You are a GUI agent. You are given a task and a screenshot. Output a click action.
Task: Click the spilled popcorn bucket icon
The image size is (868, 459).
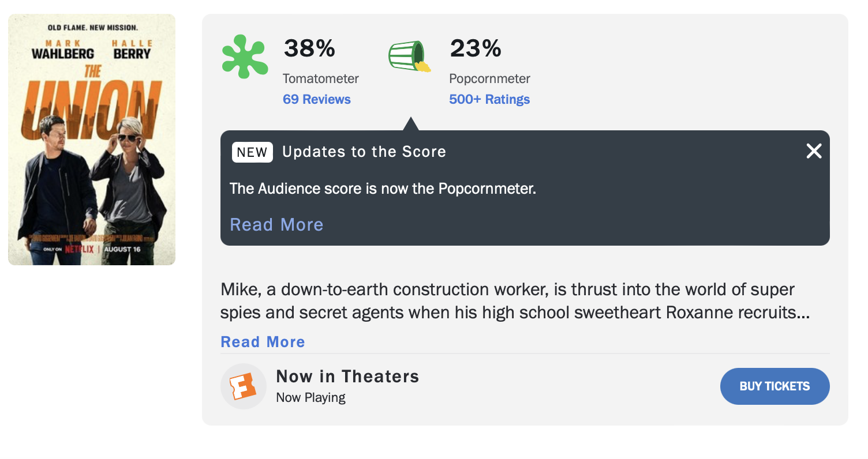pyautogui.click(x=409, y=57)
